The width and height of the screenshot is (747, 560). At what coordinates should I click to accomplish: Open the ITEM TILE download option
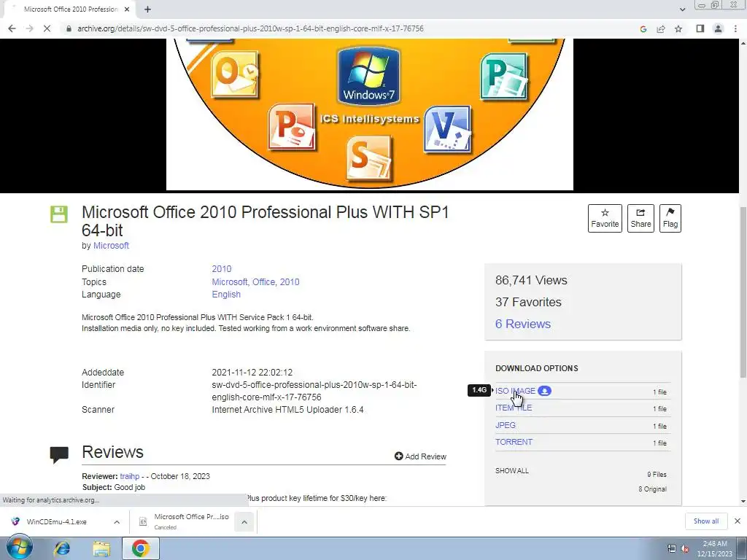[x=514, y=408]
